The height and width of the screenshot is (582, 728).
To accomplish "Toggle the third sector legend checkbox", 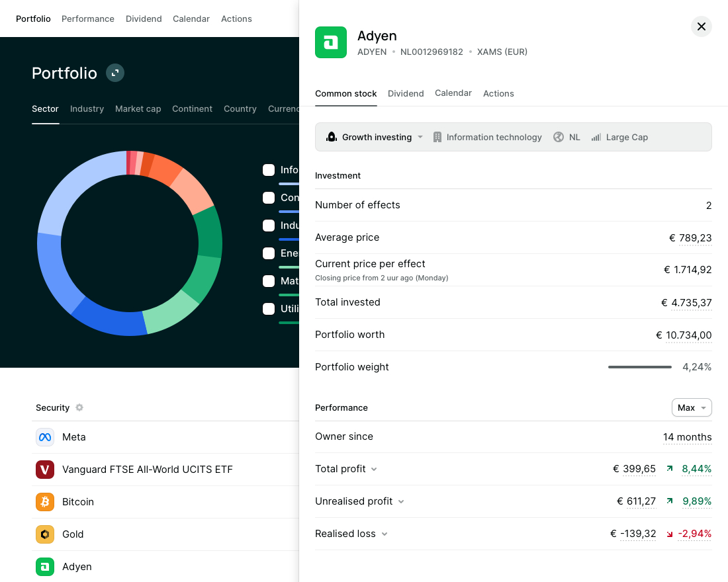I will pyautogui.click(x=269, y=226).
